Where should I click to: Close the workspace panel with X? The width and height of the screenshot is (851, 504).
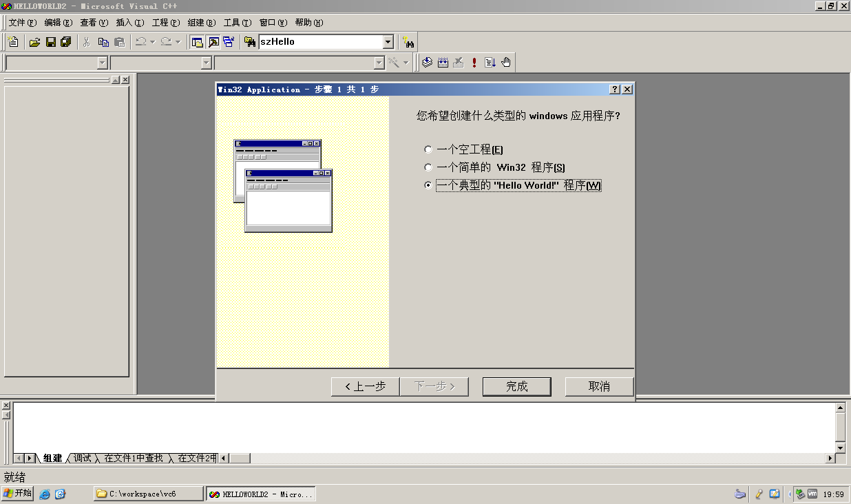pos(125,80)
